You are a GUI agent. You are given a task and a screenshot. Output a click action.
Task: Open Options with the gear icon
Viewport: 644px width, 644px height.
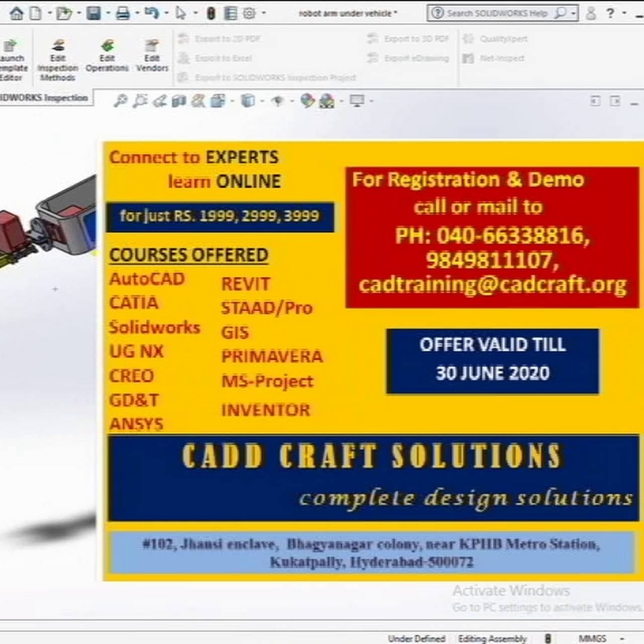pos(249,13)
